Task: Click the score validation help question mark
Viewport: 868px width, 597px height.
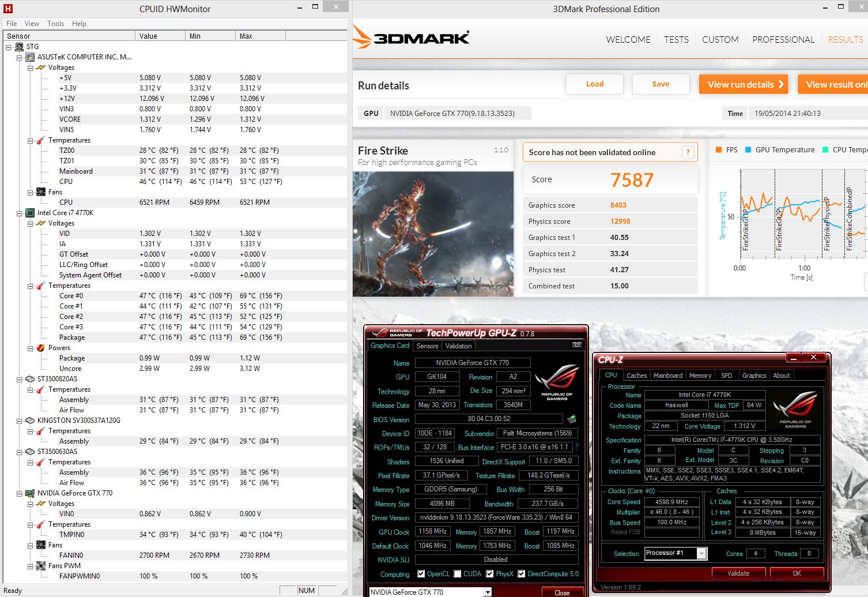Action: tap(687, 152)
